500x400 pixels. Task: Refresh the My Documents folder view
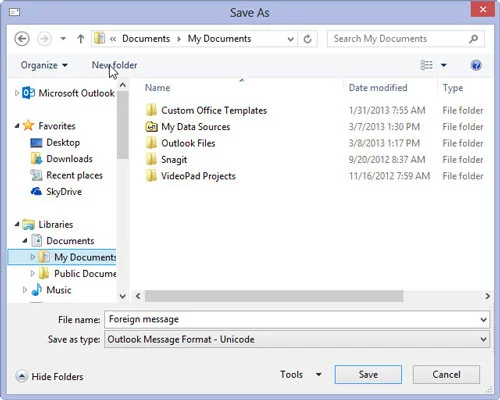tap(307, 39)
